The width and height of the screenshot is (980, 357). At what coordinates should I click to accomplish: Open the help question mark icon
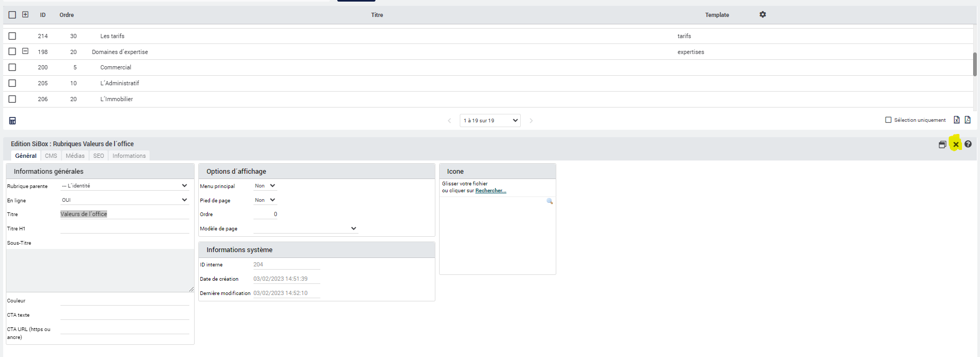tap(968, 144)
